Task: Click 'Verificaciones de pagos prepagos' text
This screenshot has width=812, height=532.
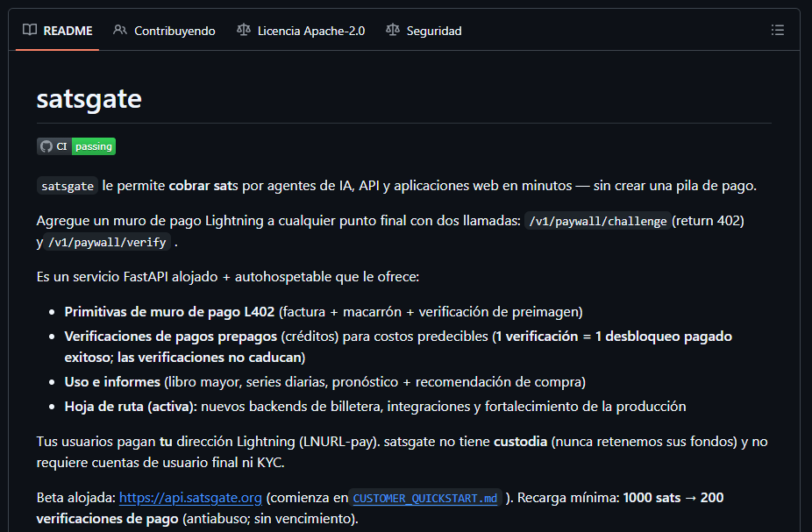Action: (171, 337)
